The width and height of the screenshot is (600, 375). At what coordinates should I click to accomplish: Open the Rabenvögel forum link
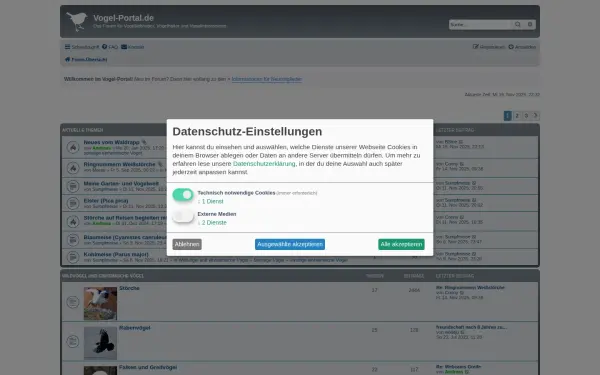[135, 328]
